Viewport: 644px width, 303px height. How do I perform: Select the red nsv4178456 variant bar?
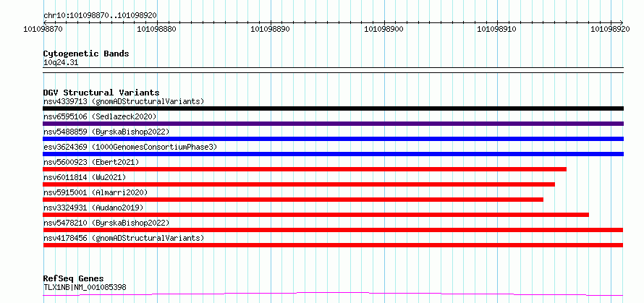pyautogui.click(x=333, y=245)
